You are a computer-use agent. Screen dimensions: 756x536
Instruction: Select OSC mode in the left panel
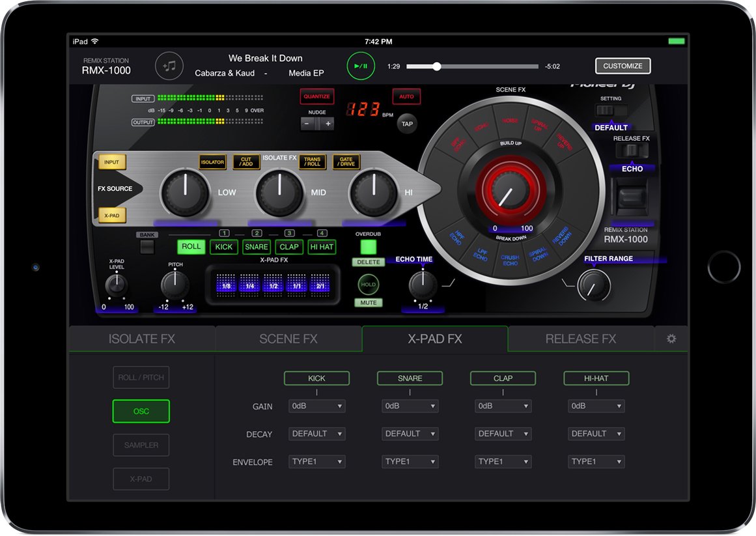(x=141, y=411)
